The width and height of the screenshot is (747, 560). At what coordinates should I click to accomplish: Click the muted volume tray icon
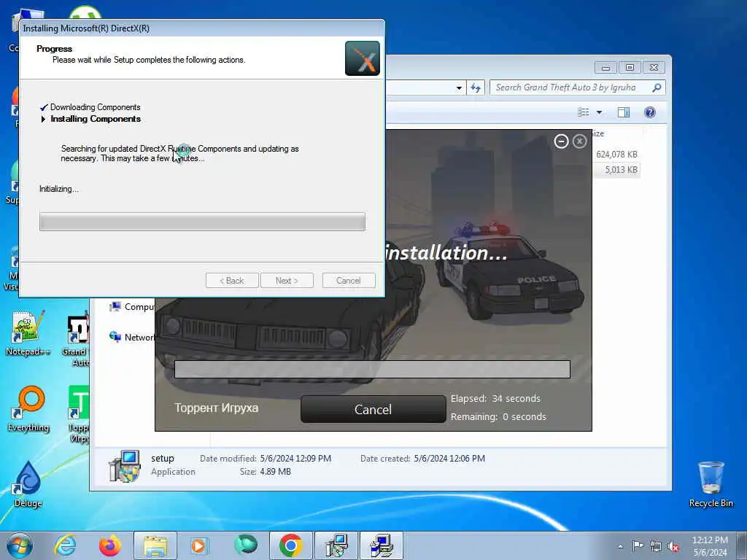tap(673, 546)
